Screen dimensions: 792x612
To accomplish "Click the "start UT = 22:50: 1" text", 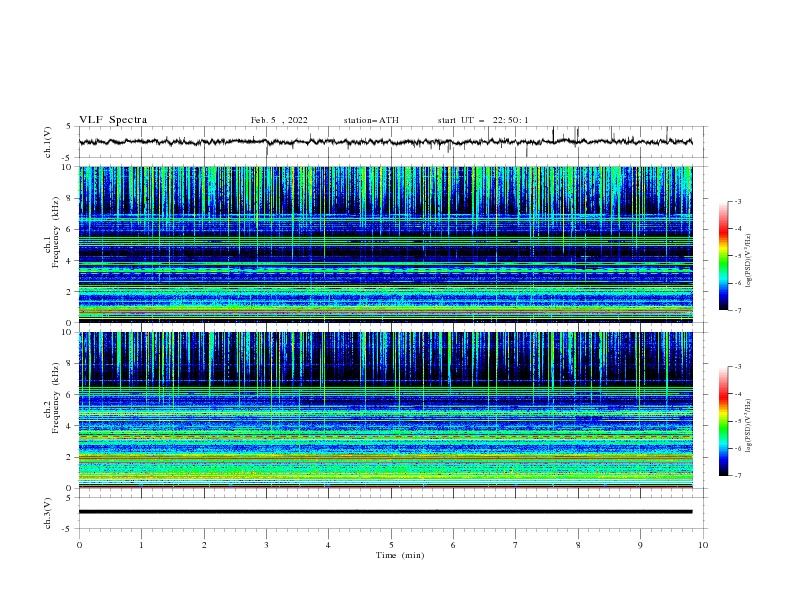I will [x=483, y=120].
